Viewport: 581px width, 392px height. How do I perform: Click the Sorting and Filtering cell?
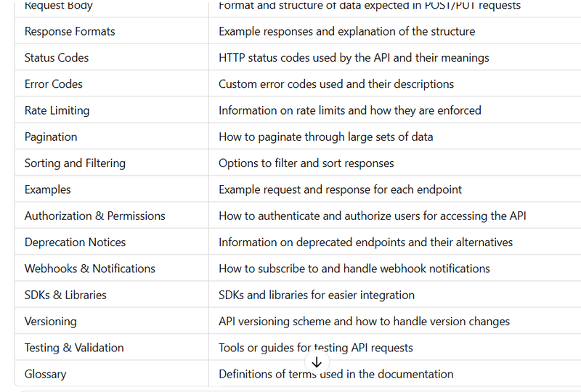coord(75,163)
